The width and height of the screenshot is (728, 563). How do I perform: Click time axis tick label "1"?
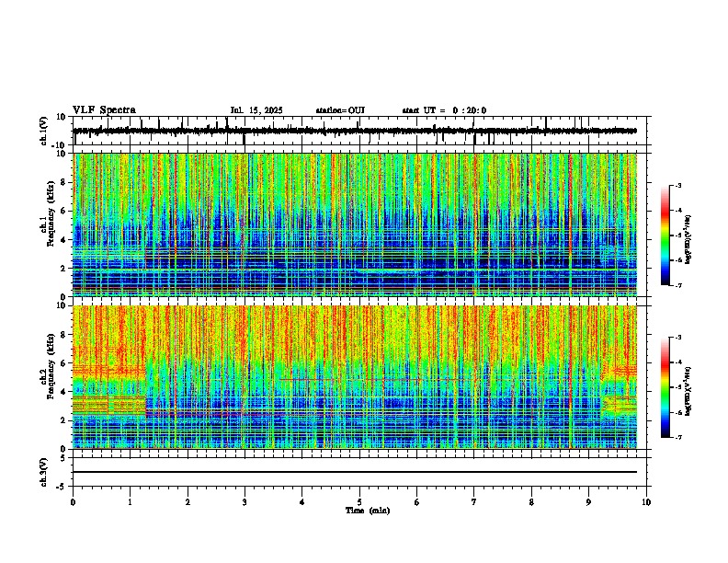coord(130,502)
